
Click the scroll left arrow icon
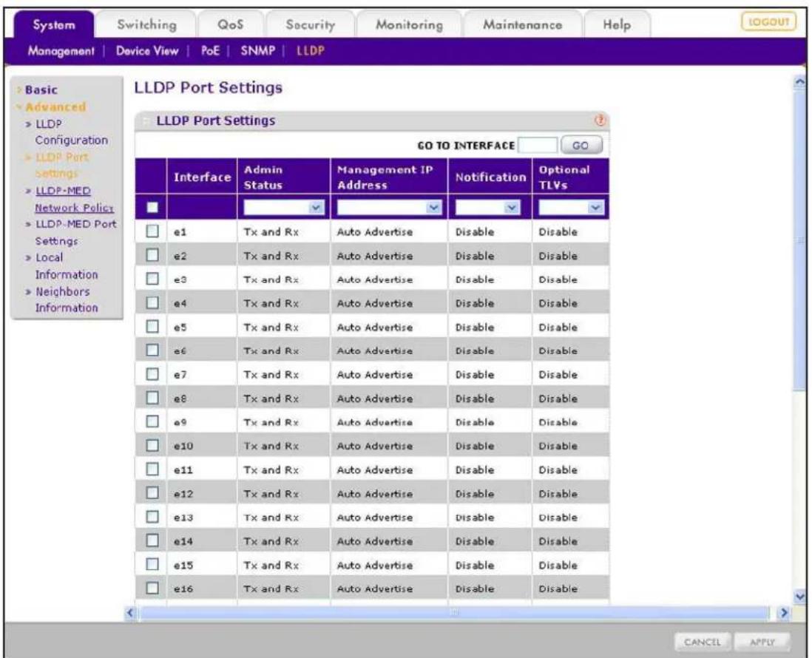tap(131, 613)
